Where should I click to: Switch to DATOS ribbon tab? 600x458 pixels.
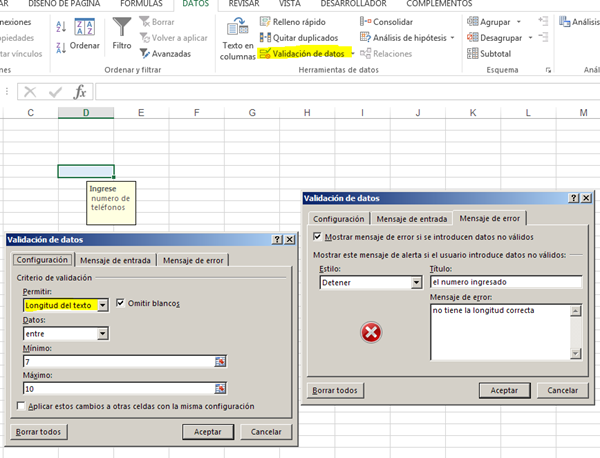point(196,4)
